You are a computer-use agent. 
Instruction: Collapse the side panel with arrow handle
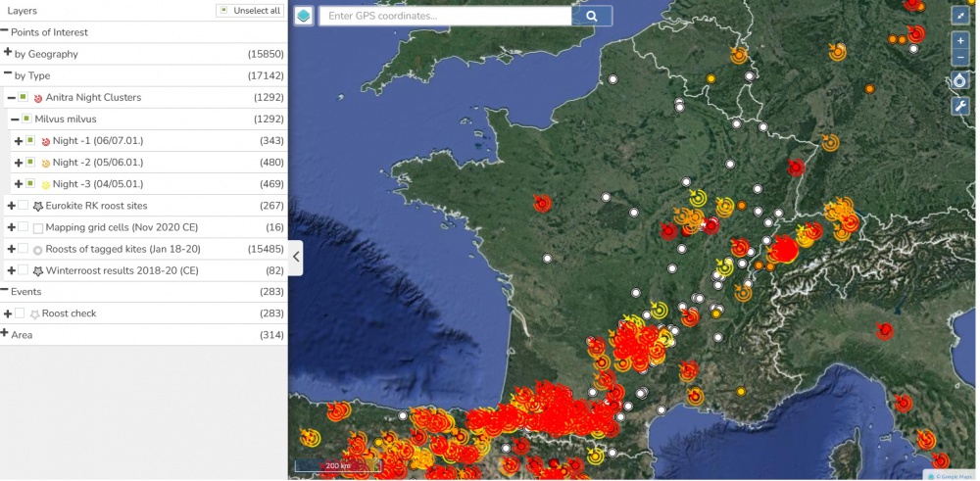(x=296, y=258)
